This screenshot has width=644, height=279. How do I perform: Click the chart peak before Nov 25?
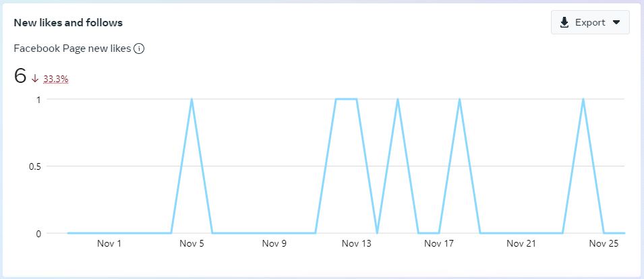click(583, 100)
